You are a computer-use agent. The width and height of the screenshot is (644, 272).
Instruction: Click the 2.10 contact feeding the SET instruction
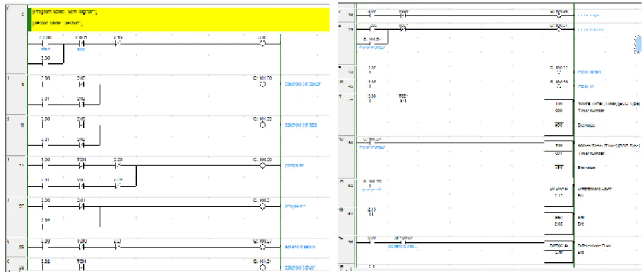coord(372,212)
